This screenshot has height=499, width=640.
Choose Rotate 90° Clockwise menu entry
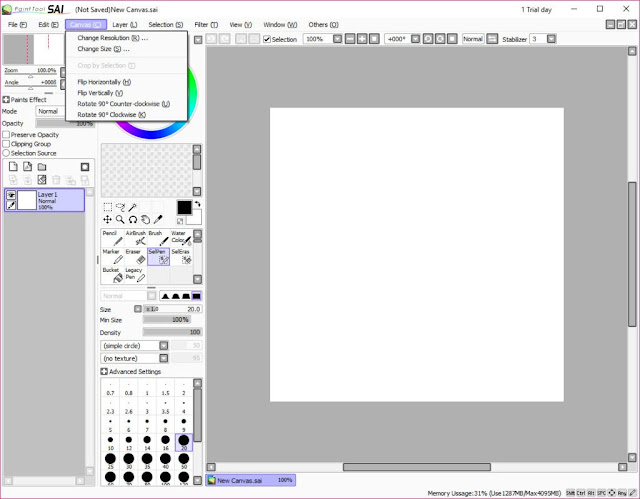[x=126, y=115]
